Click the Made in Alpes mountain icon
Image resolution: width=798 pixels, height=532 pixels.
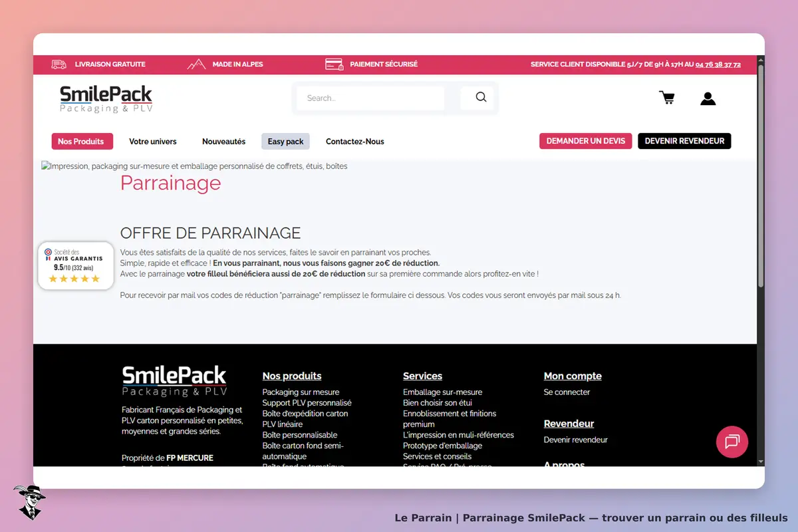(196, 65)
